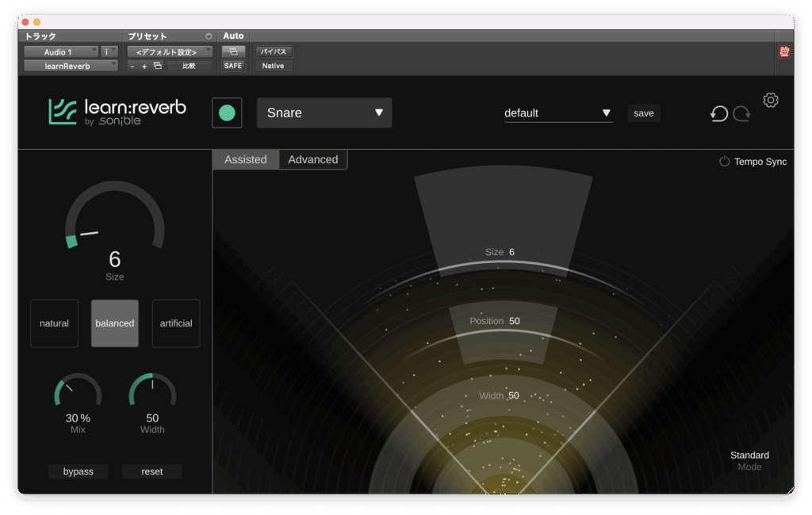Click the トラック header label
The height and width of the screenshot is (515, 812).
(x=40, y=36)
